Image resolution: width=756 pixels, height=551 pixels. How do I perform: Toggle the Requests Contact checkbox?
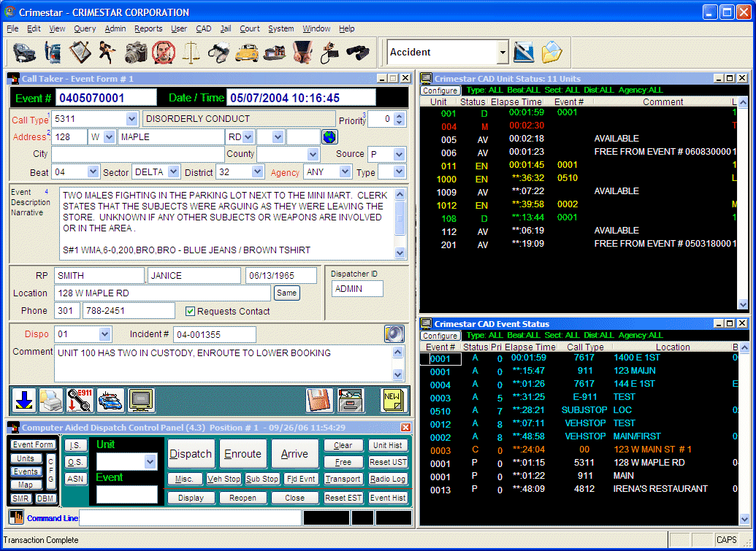190,311
